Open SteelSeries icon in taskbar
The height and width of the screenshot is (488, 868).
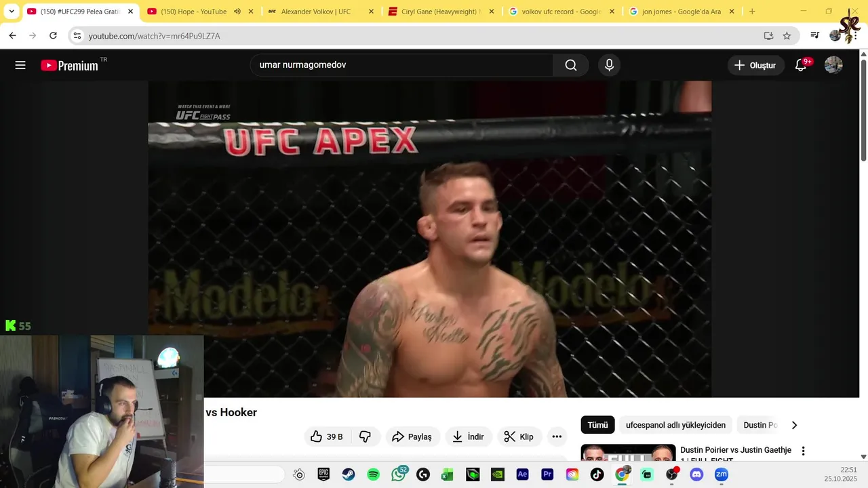(299, 474)
